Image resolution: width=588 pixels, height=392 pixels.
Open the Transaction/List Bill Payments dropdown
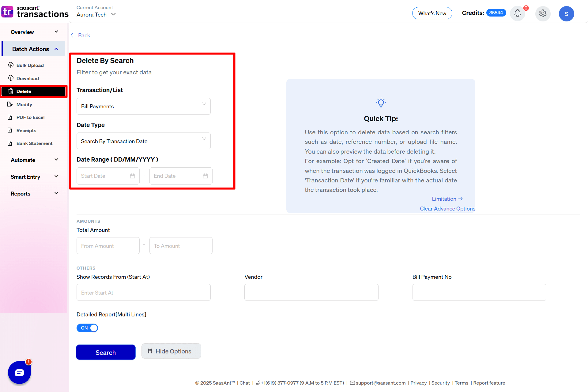pyautogui.click(x=144, y=106)
